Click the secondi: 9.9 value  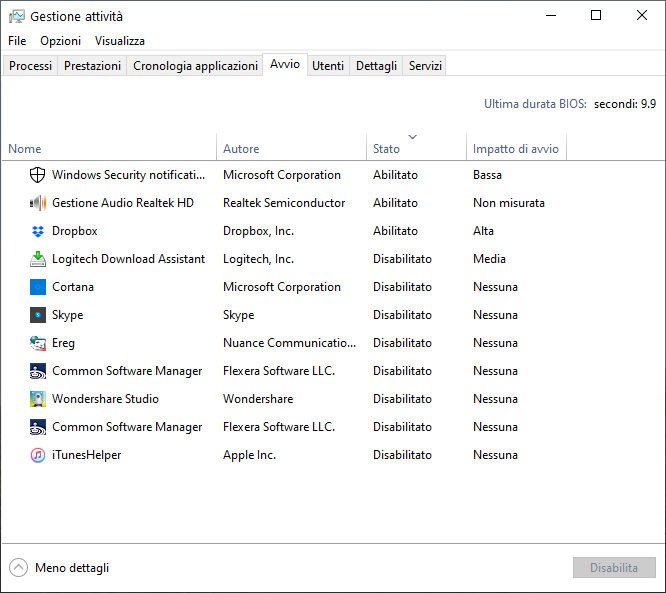(x=625, y=104)
